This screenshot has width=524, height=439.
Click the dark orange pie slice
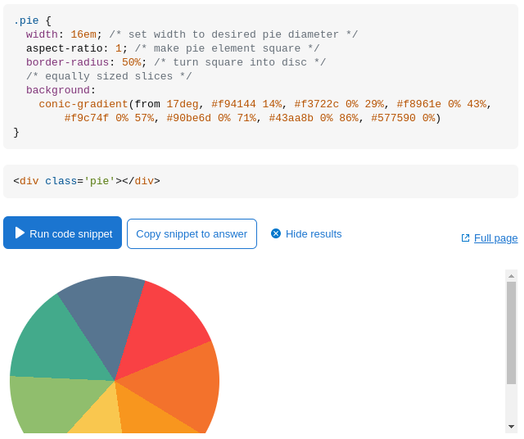point(180,384)
